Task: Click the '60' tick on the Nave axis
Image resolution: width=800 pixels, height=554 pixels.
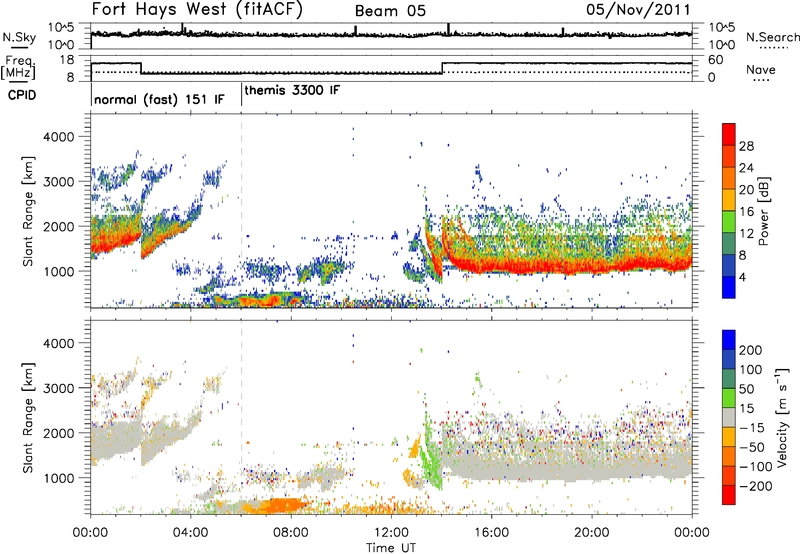Action: [715, 60]
